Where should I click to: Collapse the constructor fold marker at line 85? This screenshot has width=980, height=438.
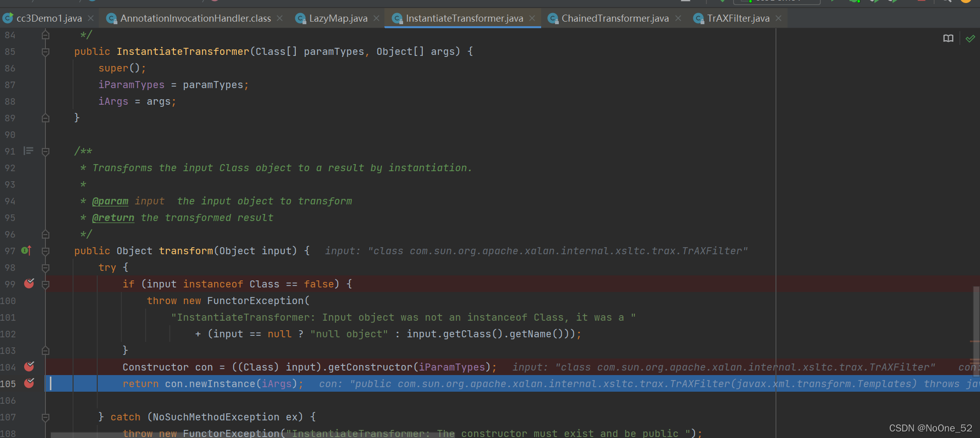[x=45, y=51]
